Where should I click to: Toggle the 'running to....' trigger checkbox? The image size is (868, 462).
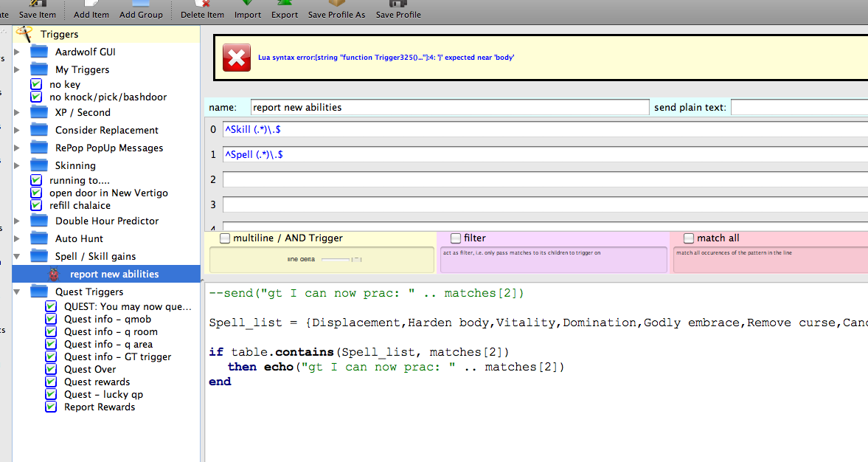(37, 180)
